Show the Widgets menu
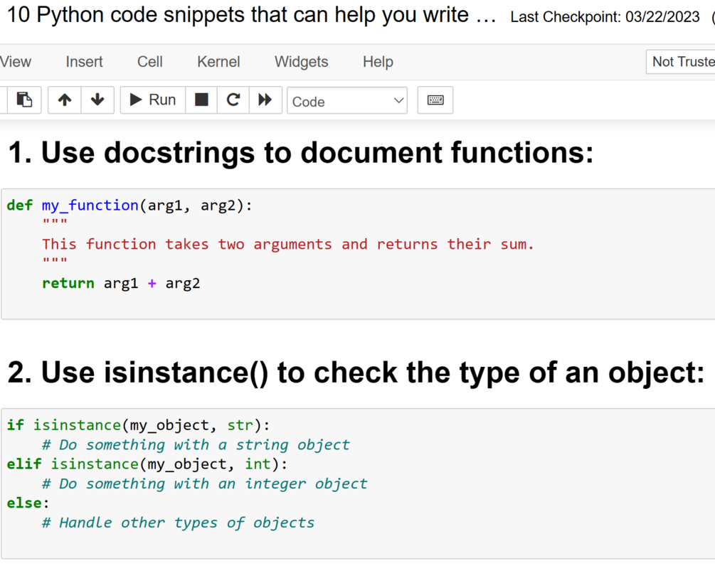 301,62
